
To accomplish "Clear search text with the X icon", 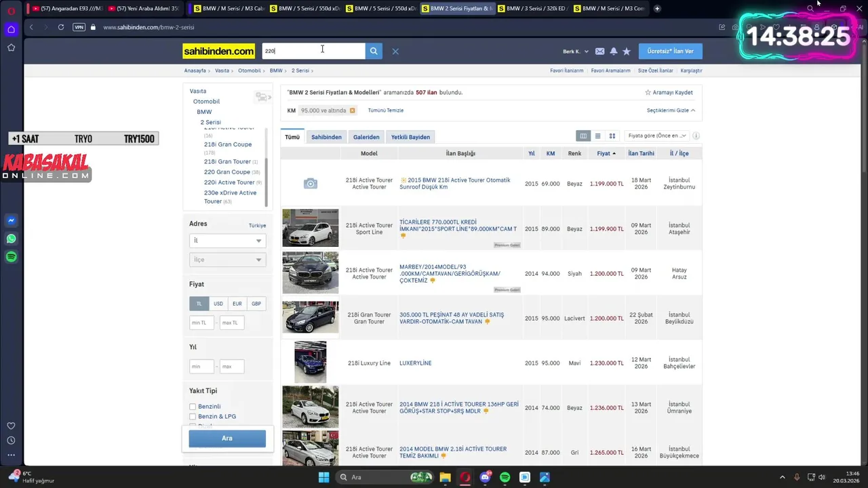I will [395, 52].
